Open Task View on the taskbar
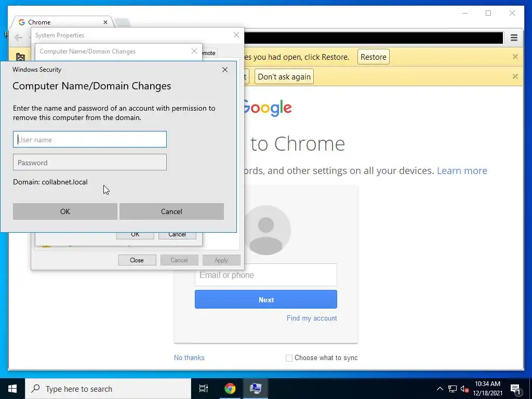The height and width of the screenshot is (399, 532). pyautogui.click(x=204, y=389)
